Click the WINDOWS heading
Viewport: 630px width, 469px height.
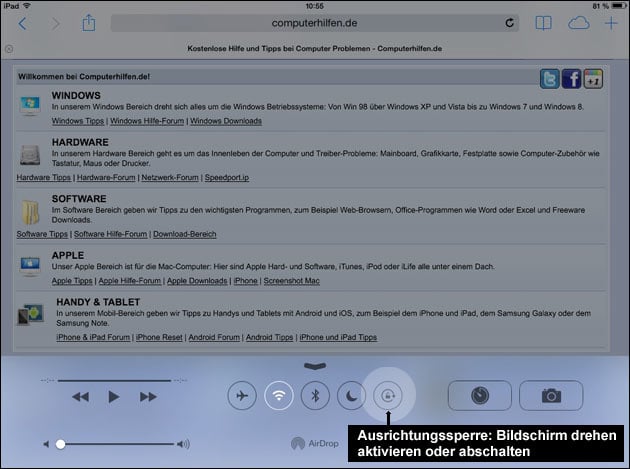(x=76, y=96)
